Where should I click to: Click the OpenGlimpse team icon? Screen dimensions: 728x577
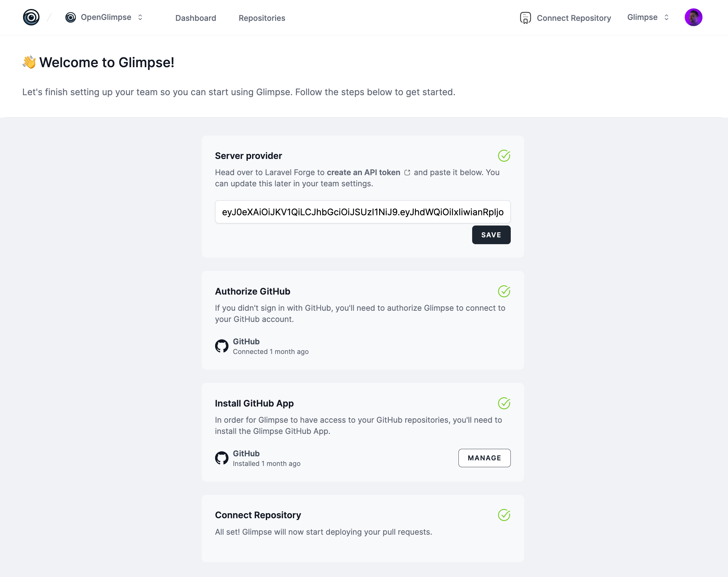tap(70, 17)
